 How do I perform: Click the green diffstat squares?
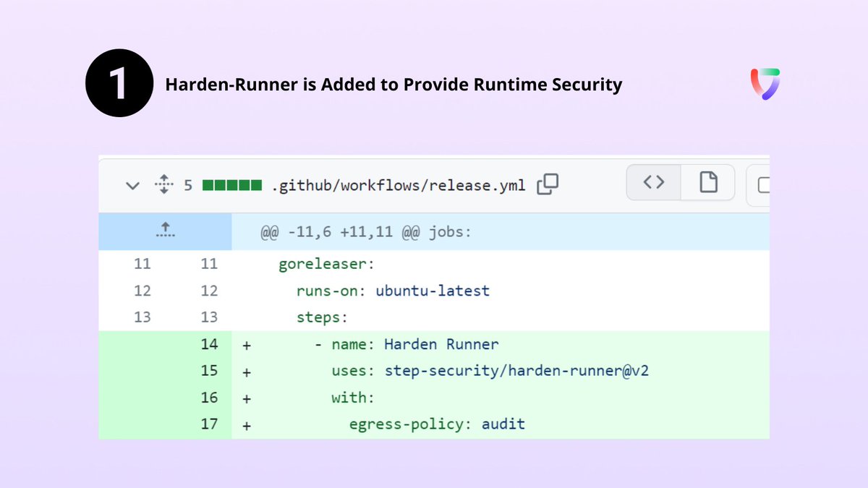pyautogui.click(x=231, y=185)
